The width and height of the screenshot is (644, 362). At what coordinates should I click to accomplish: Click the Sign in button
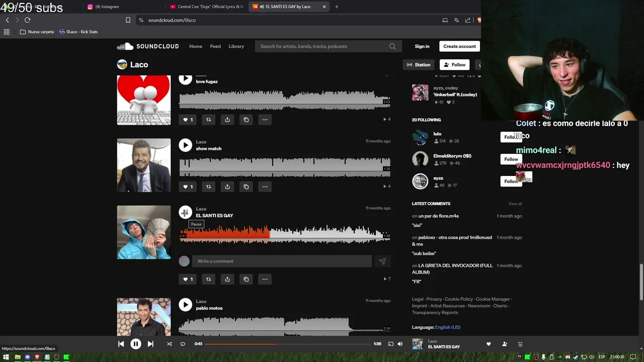422,46
